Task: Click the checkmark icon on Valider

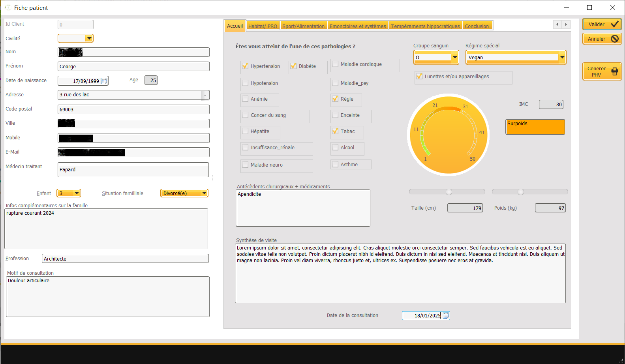Action: pyautogui.click(x=614, y=24)
